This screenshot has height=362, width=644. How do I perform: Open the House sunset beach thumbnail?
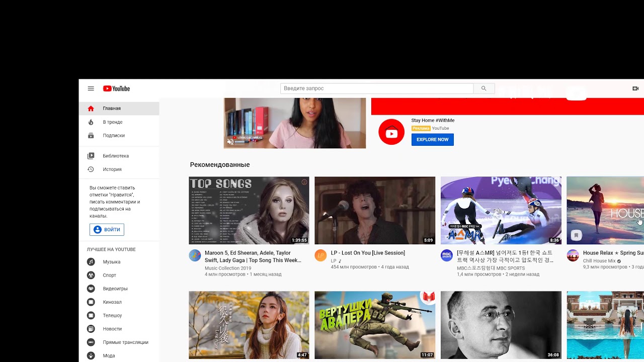[x=605, y=211]
